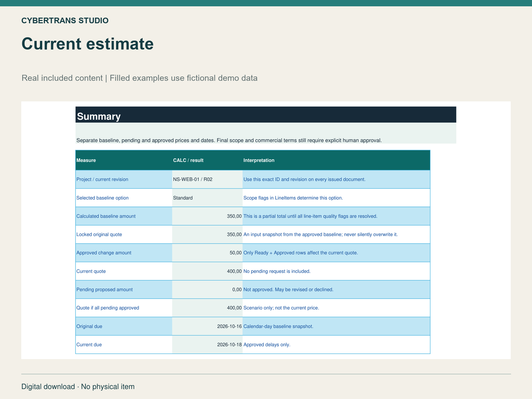Viewport: 532px width, 399px height.
Task: Select the 400,00 value for Quote if all pending approved
Action: point(207,308)
